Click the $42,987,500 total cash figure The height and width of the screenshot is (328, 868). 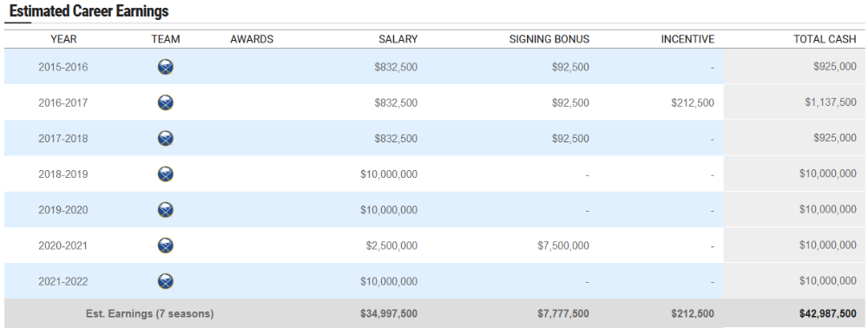tap(827, 313)
